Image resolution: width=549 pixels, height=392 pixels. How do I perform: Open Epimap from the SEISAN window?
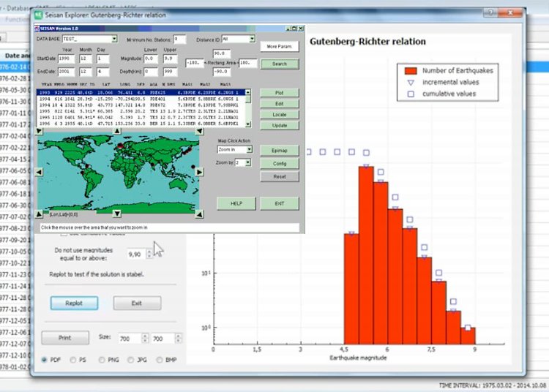[x=280, y=151]
